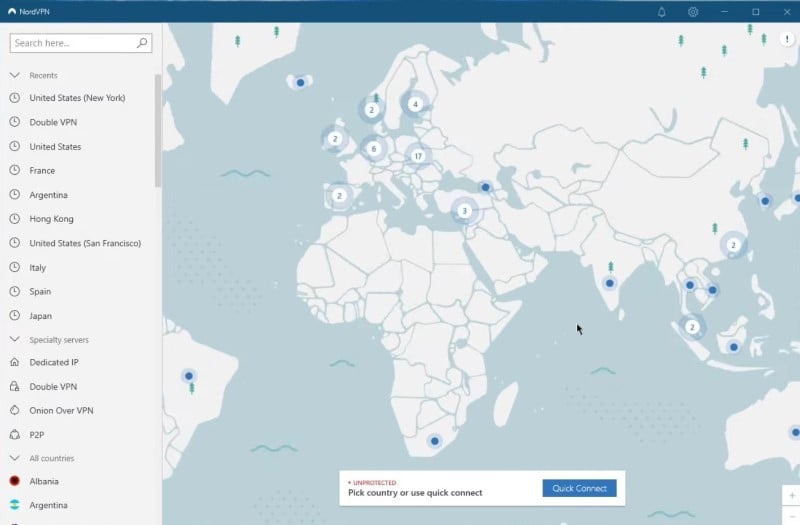Image resolution: width=800 pixels, height=525 pixels.
Task: Zoom in the map with plus button
Action: tap(792, 495)
